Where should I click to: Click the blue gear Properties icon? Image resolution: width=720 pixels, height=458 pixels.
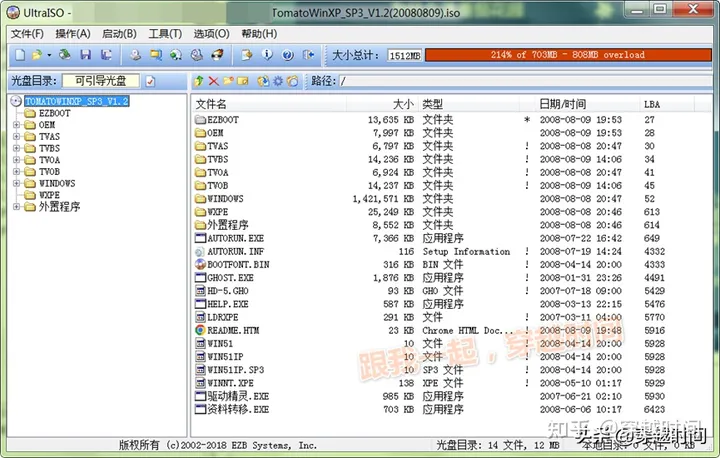point(278,81)
